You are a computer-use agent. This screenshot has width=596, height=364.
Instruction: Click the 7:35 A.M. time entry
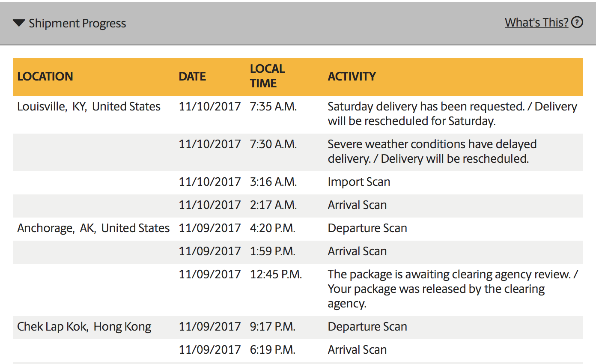(273, 106)
